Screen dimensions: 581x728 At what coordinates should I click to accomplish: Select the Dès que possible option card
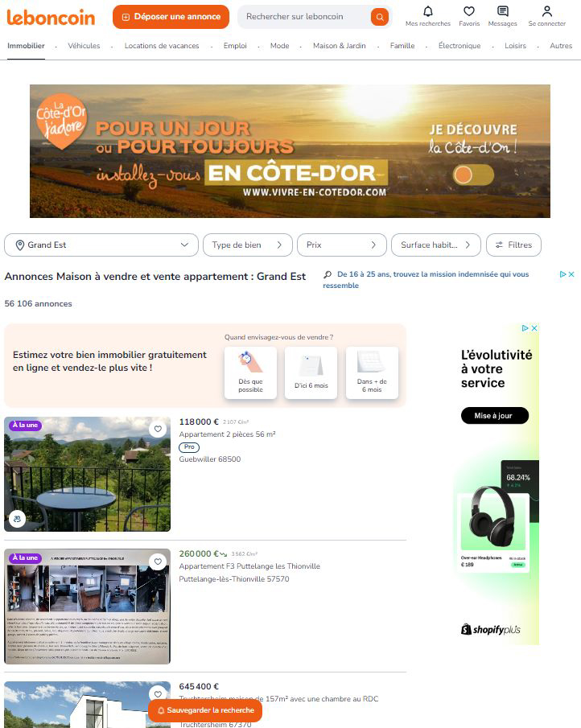point(251,372)
